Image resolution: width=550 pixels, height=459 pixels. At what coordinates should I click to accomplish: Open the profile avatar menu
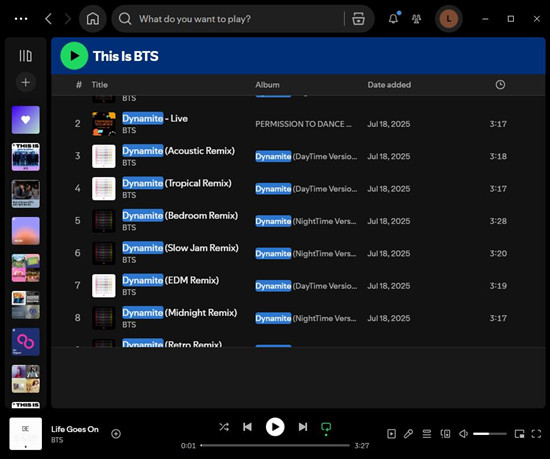click(x=449, y=19)
